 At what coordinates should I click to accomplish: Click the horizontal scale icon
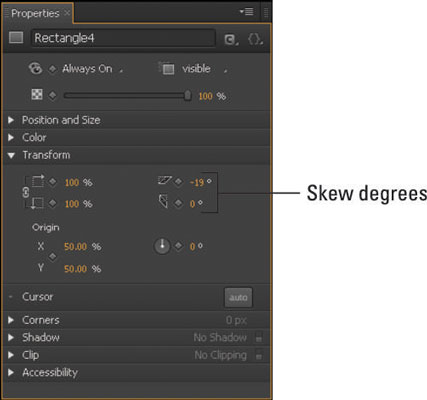(x=38, y=181)
